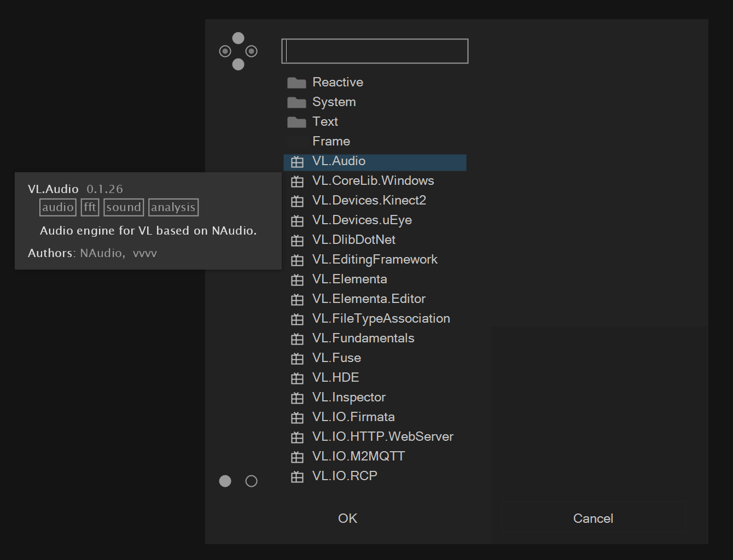The width and height of the screenshot is (733, 560).
Task: Choose the VL.IO.HTTP.WebServer entry
Action: point(382,437)
